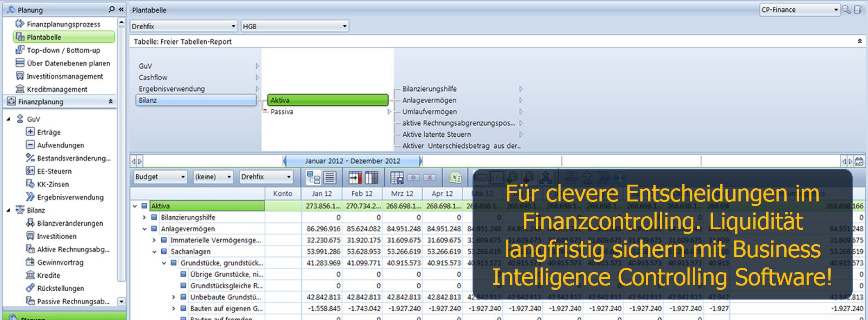The image size is (868, 320).
Task: Switch to list view icon in table toolbar
Action: coord(330,177)
